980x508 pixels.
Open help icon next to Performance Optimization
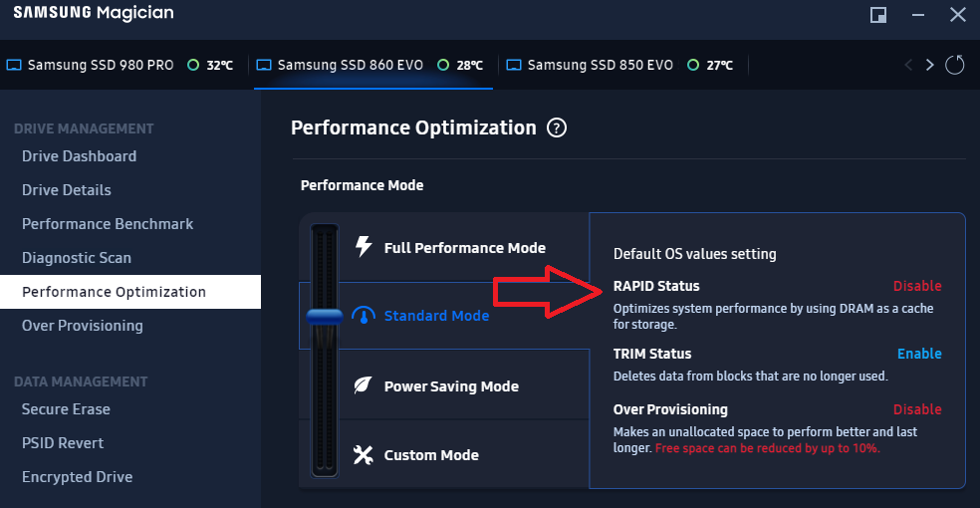(557, 127)
